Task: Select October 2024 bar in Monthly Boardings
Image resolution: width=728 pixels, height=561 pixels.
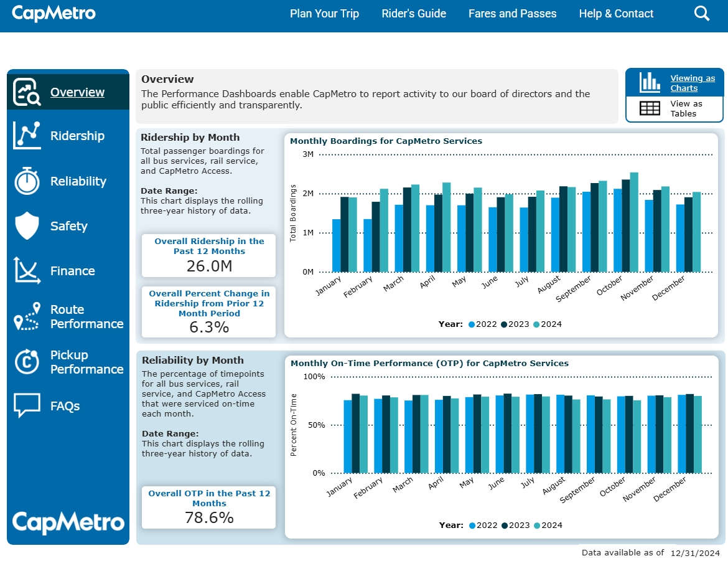Action: (634, 222)
